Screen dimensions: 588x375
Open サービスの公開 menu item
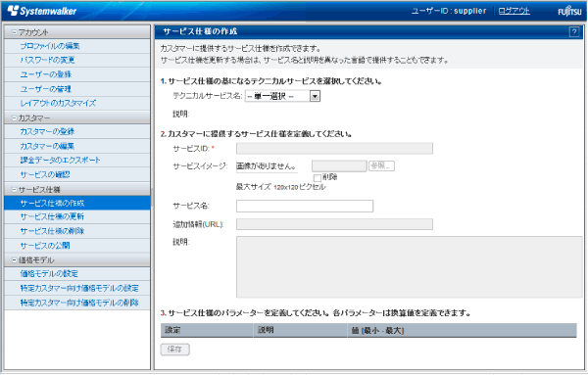pyautogui.click(x=77, y=246)
